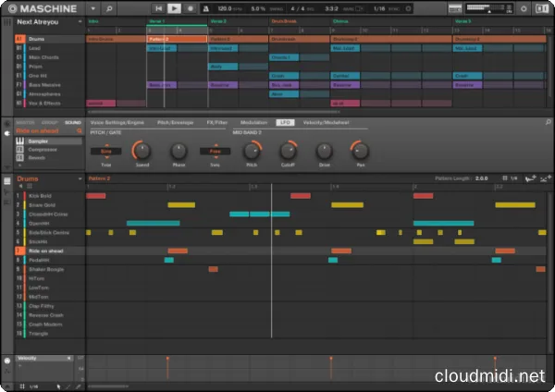Select the Intro scene header
Image resolution: width=555 pixels, height=392 pixels.
click(93, 21)
